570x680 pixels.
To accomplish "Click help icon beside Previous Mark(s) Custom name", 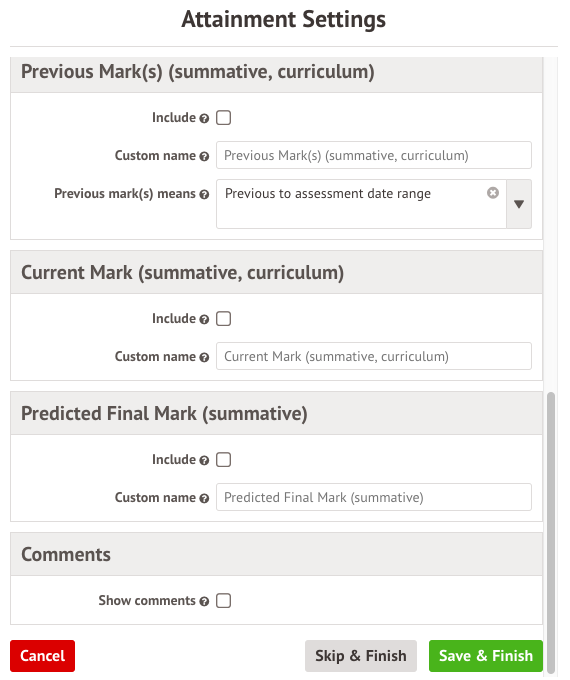I will [204, 157].
